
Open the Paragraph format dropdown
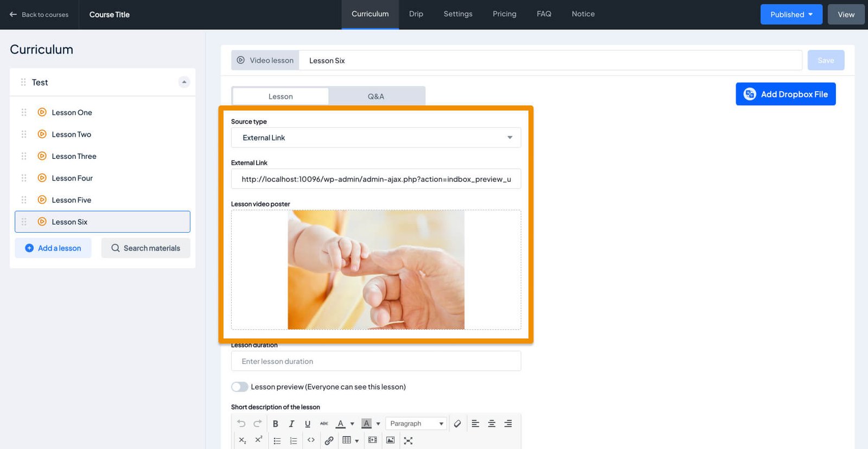(416, 424)
